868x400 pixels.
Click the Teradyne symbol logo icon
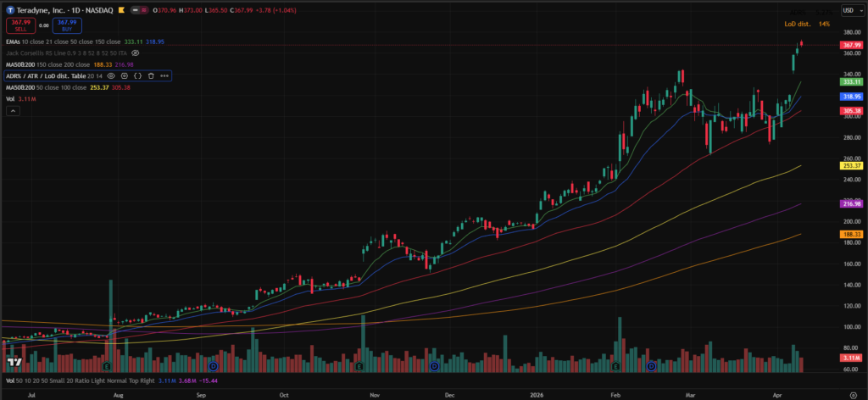pos(9,9)
